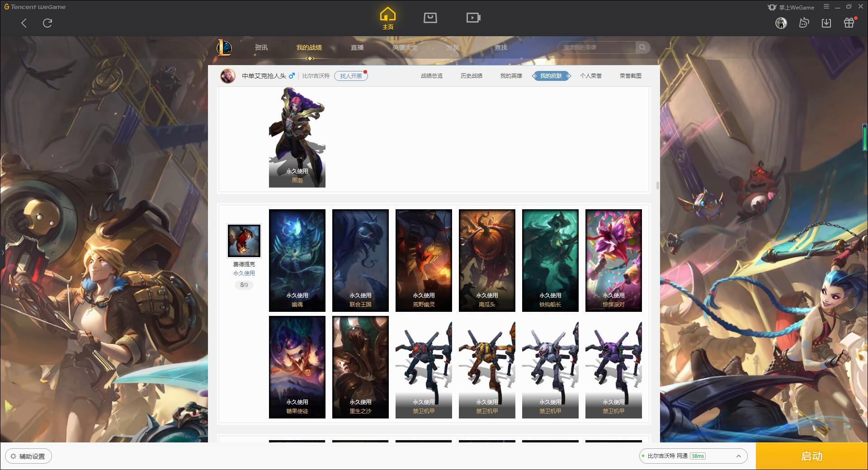The width and height of the screenshot is (868, 470).
Task: Switch to 个人荣誉 honors sub-tab
Action: click(591, 76)
